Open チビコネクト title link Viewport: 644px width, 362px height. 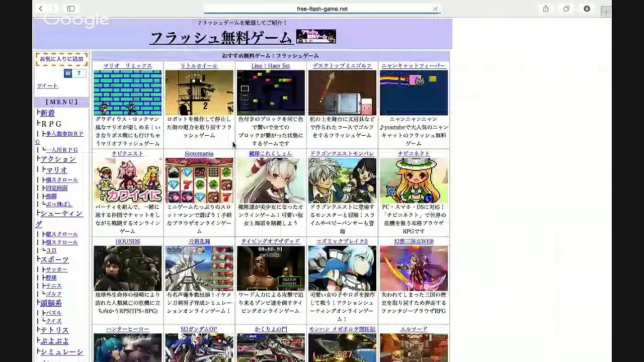click(x=414, y=154)
